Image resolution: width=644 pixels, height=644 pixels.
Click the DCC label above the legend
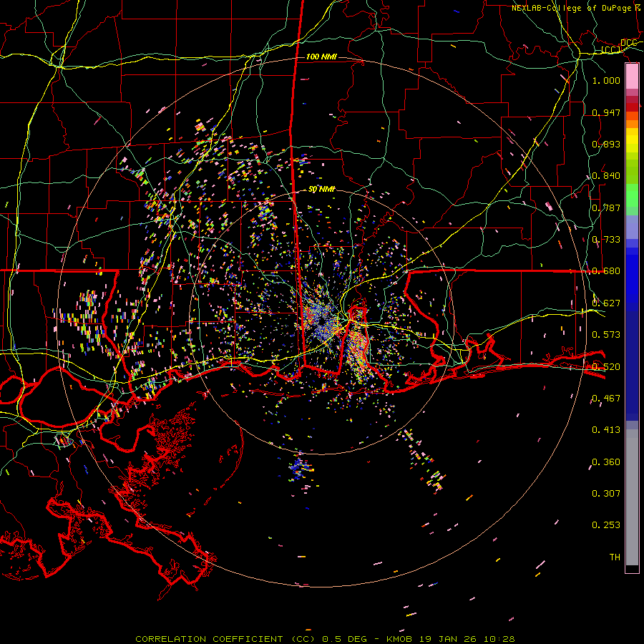pyautogui.click(x=628, y=43)
